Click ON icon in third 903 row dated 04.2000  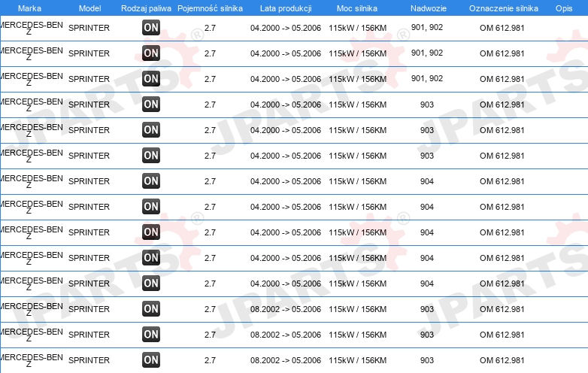point(151,155)
